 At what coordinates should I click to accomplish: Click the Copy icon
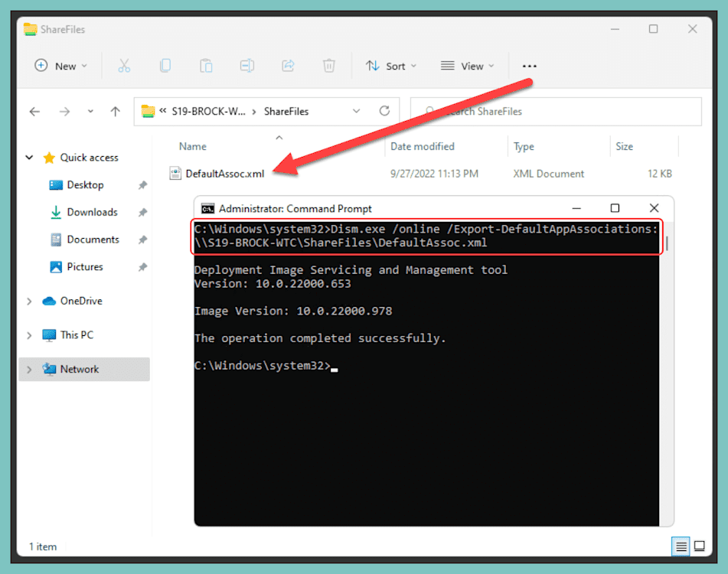click(165, 66)
